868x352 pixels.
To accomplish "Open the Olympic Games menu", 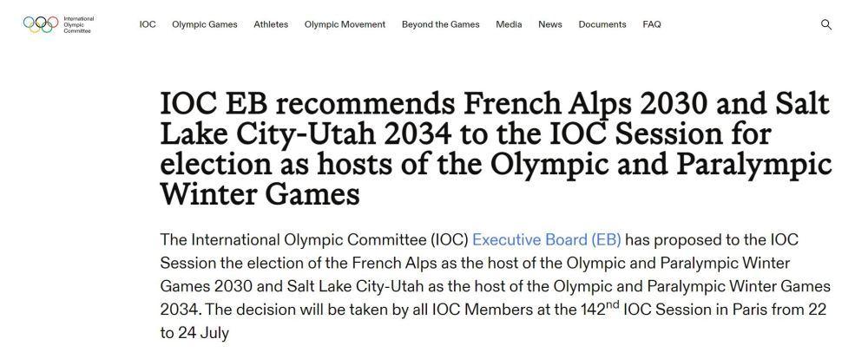I will pos(204,24).
